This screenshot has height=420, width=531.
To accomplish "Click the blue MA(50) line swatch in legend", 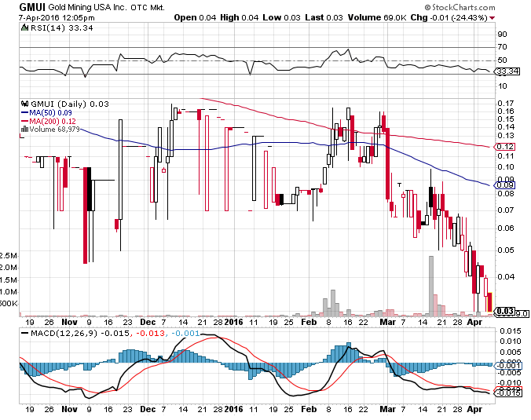I will click(24, 113).
